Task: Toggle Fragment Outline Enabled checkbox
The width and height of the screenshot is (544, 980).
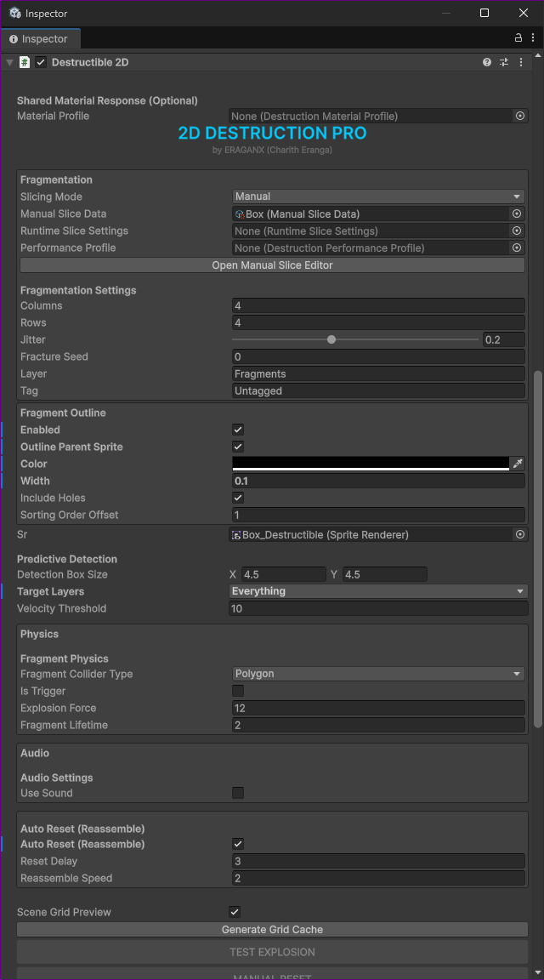Action: 238,430
